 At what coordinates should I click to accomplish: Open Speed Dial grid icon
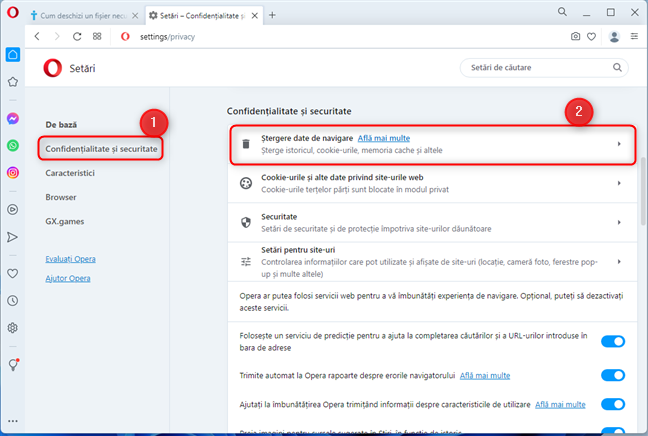[x=97, y=36]
